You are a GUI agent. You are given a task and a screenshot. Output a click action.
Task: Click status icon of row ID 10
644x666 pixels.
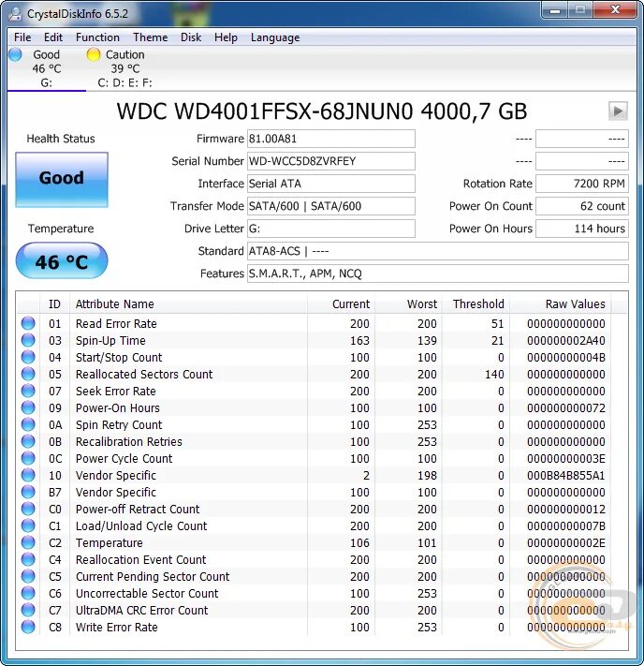tap(28, 475)
